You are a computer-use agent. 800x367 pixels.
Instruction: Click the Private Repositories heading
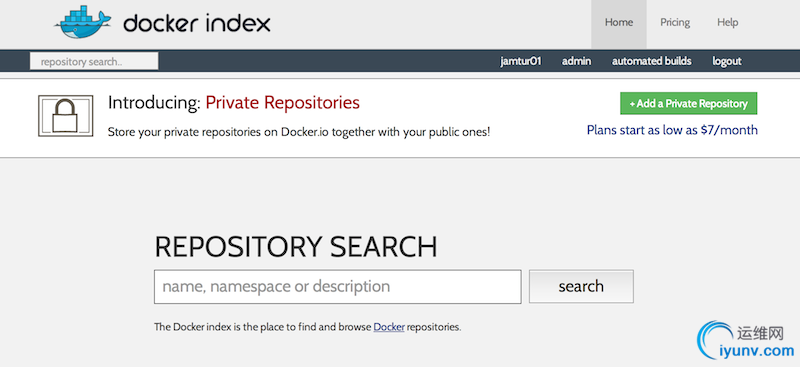pos(283,103)
